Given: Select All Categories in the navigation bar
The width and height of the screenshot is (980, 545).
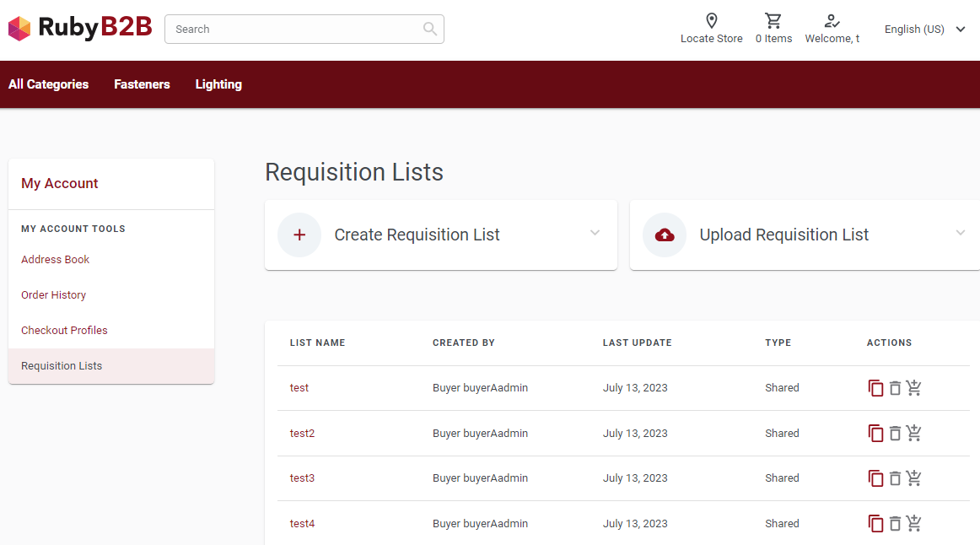Looking at the screenshot, I should [x=48, y=84].
